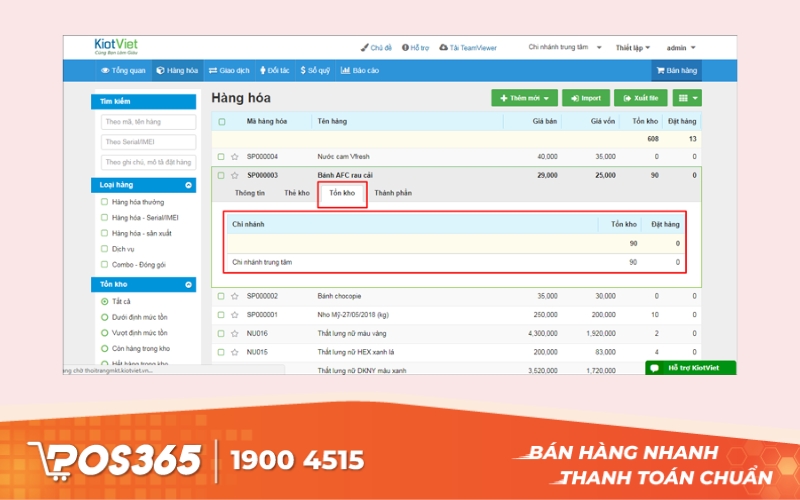Toggle the select-all checkbox in table header
The height and width of the screenshot is (500, 800).
[221, 121]
